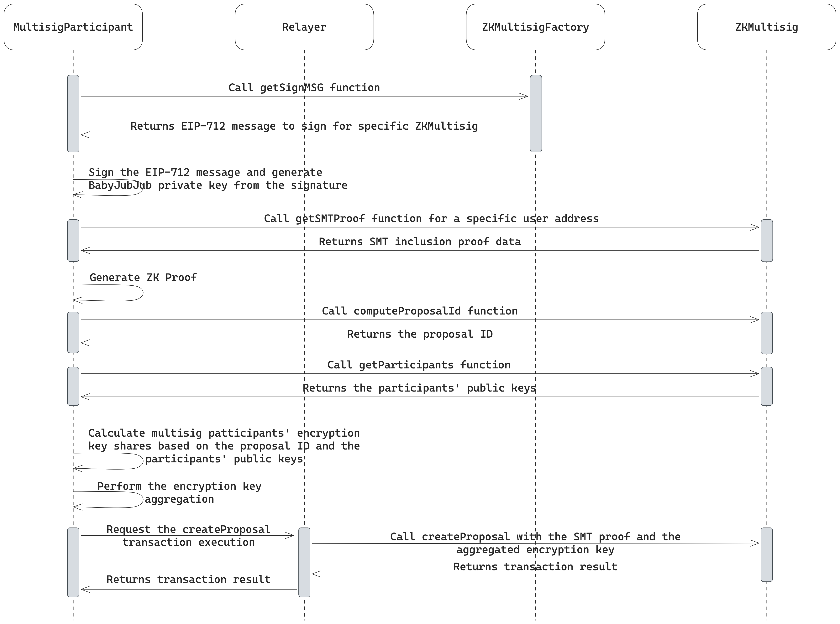Select the "Call getSMTProof function" message label
The width and height of the screenshot is (840, 624).
click(x=431, y=219)
